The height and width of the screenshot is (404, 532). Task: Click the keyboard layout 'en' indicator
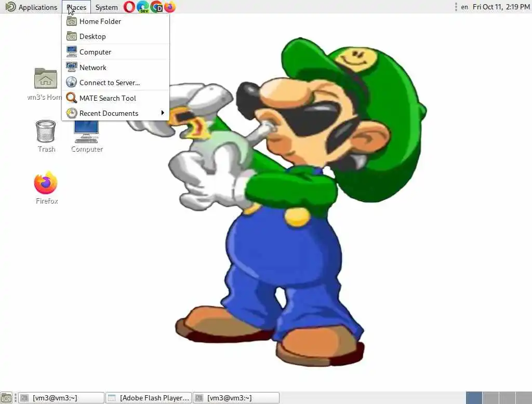click(x=464, y=7)
